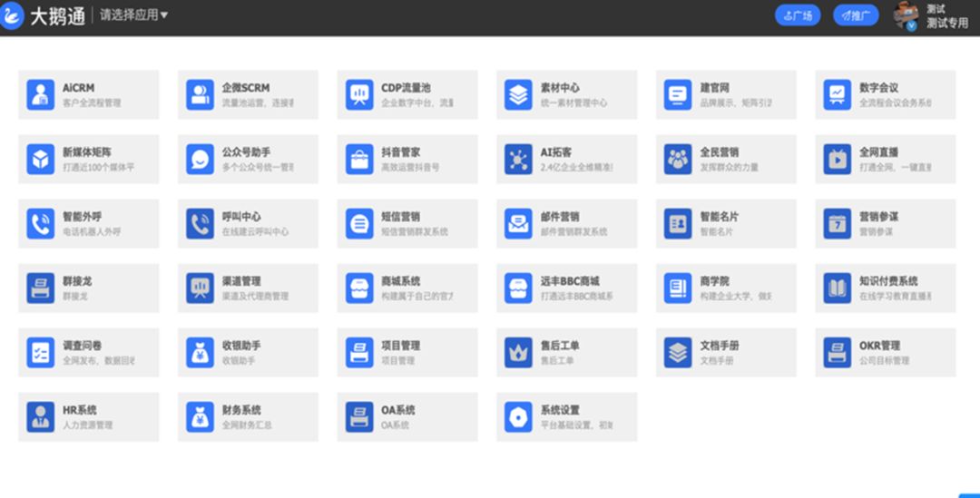The width and height of the screenshot is (980, 498).
Task: Click the 营销参谋 calendar icon
Action: coord(838,224)
